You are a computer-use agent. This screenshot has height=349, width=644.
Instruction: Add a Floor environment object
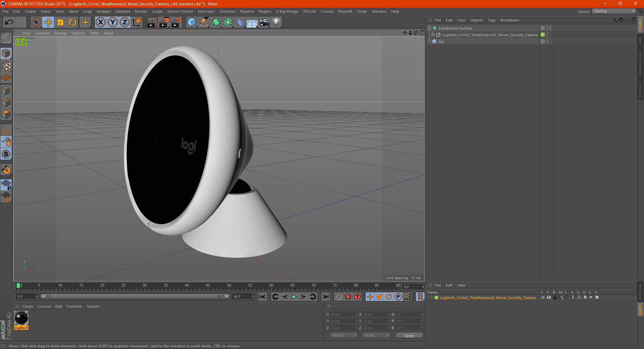pos(252,22)
